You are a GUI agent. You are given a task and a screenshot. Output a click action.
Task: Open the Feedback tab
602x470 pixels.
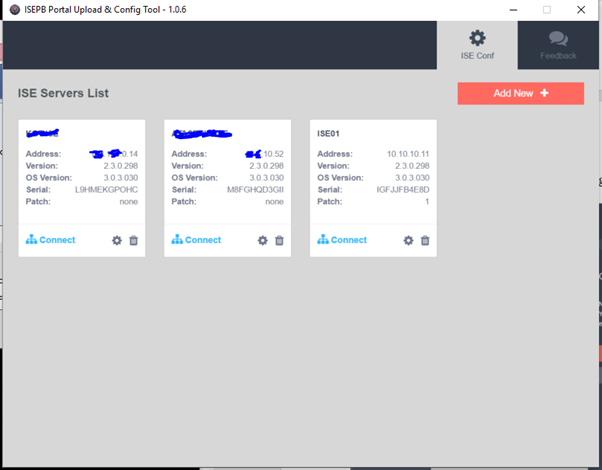[x=558, y=45]
